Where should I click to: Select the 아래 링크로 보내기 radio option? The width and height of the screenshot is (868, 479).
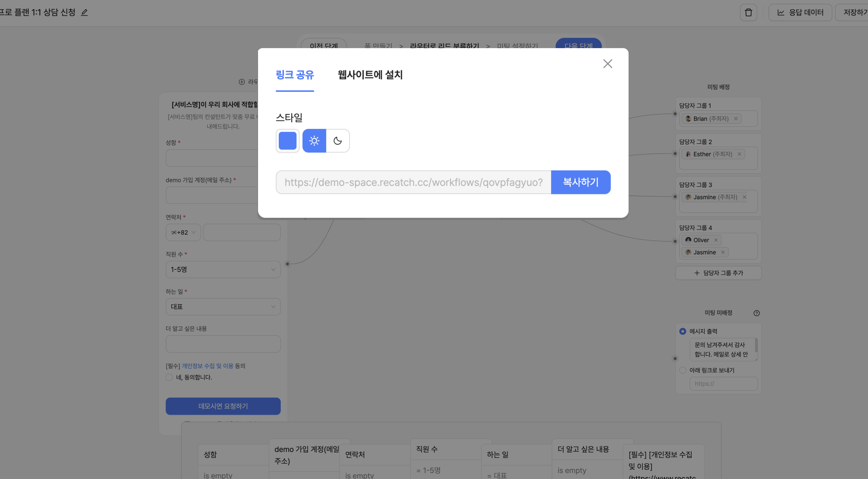pos(683,370)
